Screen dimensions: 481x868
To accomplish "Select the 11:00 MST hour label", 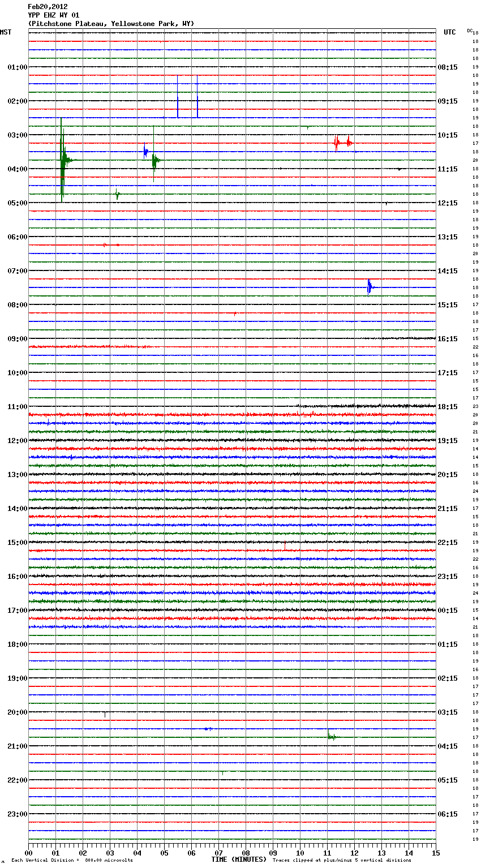I will [18, 407].
